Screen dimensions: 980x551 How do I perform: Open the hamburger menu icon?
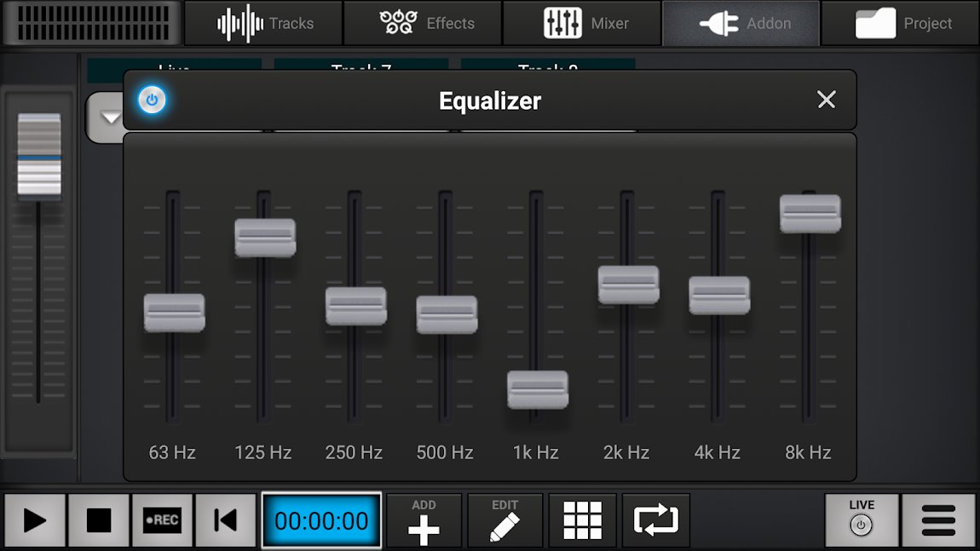(938, 519)
